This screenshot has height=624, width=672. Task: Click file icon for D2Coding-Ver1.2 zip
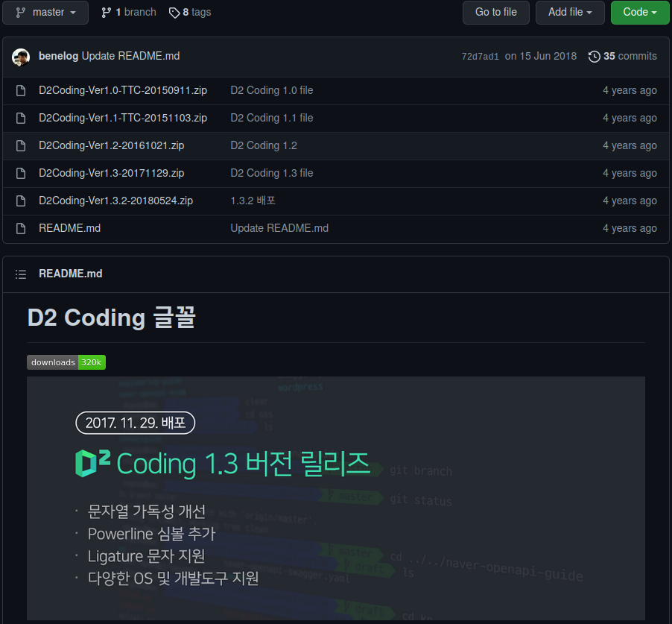coord(21,146)
